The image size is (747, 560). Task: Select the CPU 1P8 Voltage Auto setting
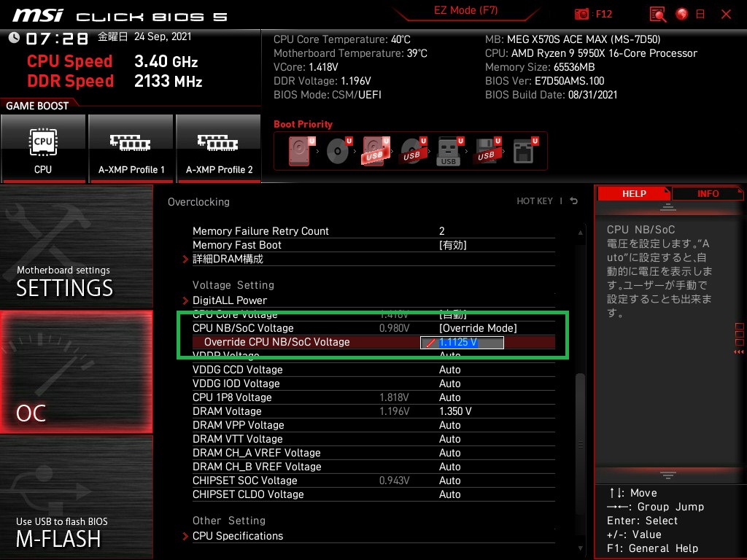coord(449,397)
